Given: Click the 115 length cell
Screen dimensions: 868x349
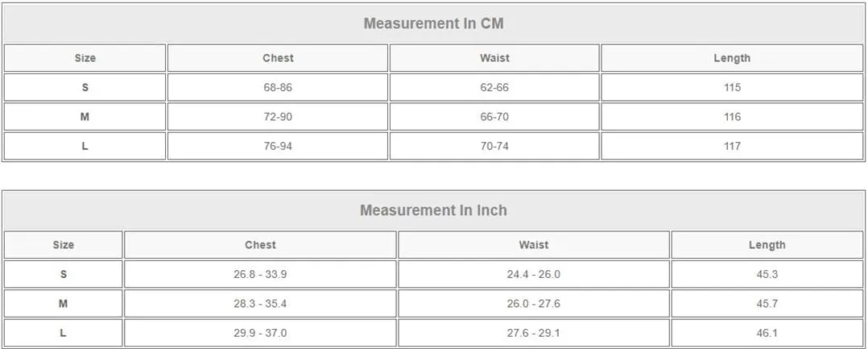Looking at the screenshot, I should click(x=732, y=88).
